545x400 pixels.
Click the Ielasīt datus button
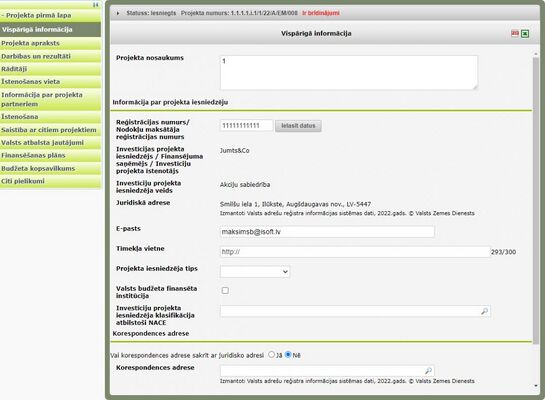pyautogui.click(x=298, y=126)
